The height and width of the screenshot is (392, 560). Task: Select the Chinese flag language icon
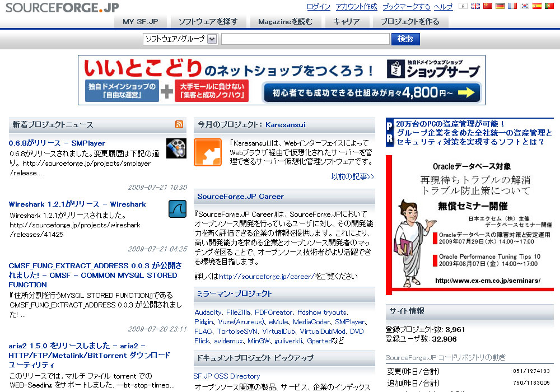tap(488, 6)
